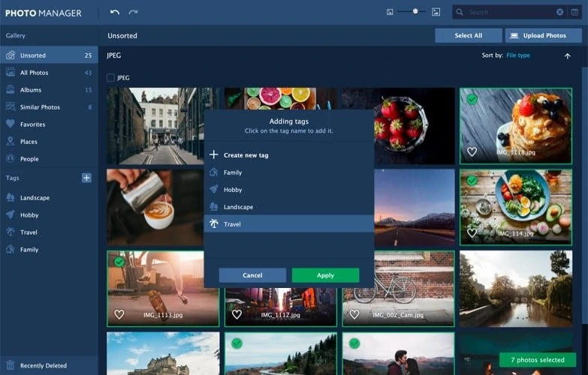Click the Upload Photos button
This screenshot has width=588, height=375.
[x=544, y=35]
